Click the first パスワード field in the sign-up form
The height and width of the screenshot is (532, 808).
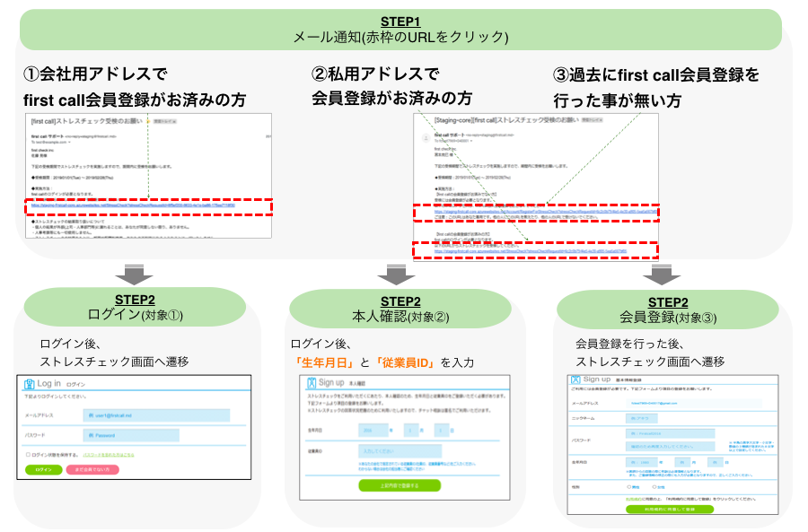[670, 433]
